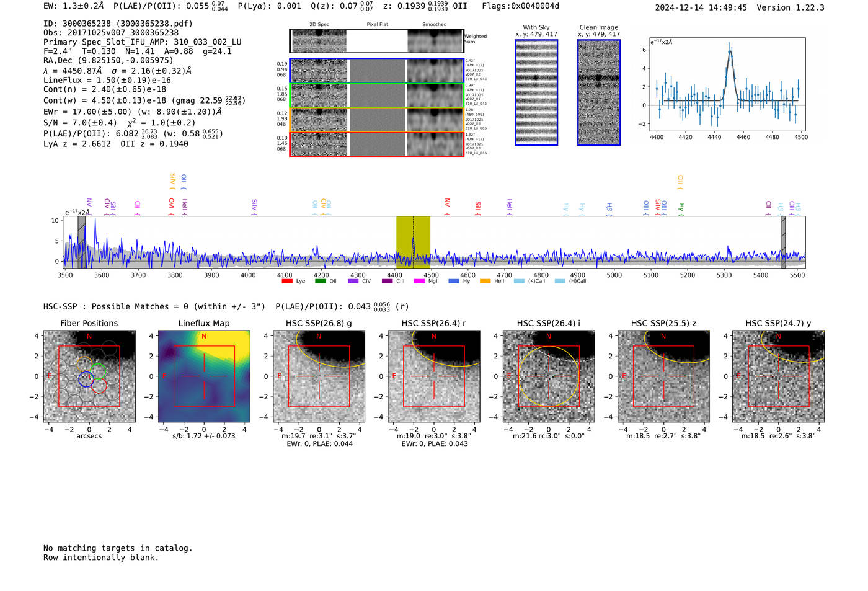Select the HSC SSP(26.8) g image
The image size is (868, 591).
(319, 376)
